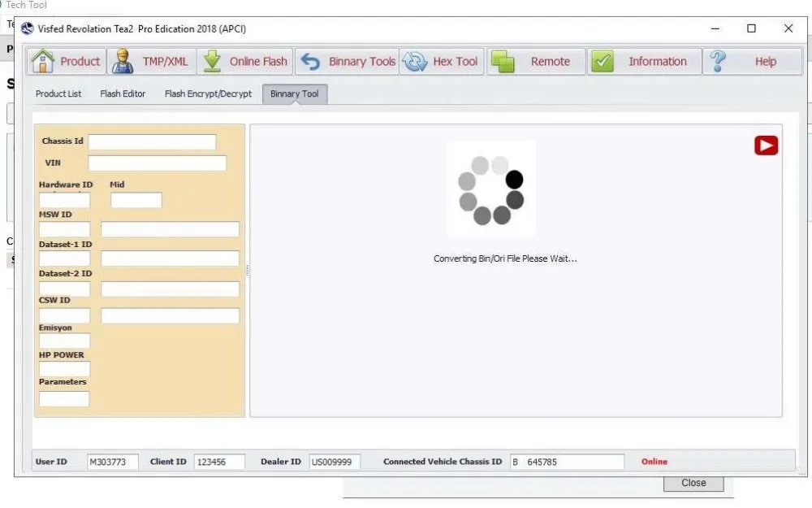Click the long MSW ID description field
The height and width of the screenshot is (508, 812).
[170, 229]
